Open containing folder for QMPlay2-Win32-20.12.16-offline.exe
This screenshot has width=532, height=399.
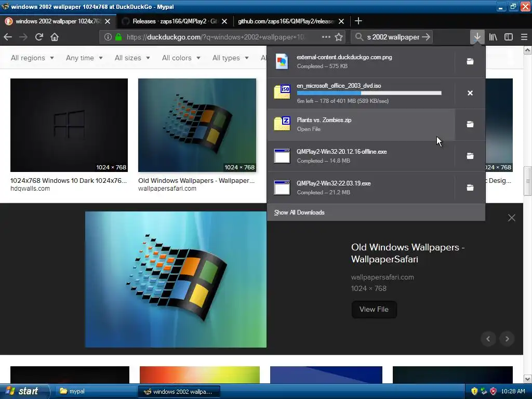470,156
